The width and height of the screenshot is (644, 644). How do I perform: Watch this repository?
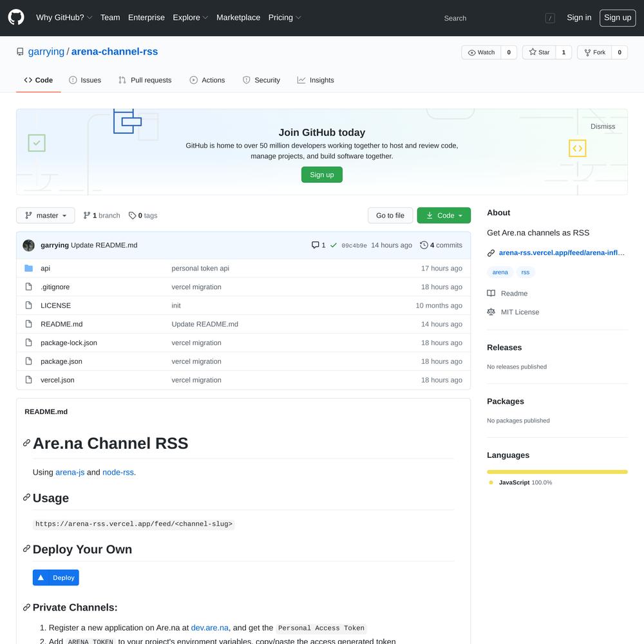coord(481,52)
